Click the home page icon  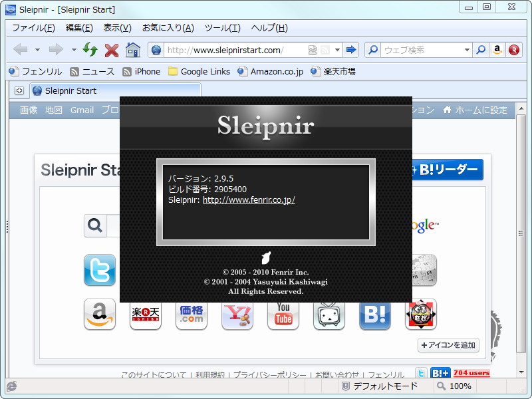132,50
